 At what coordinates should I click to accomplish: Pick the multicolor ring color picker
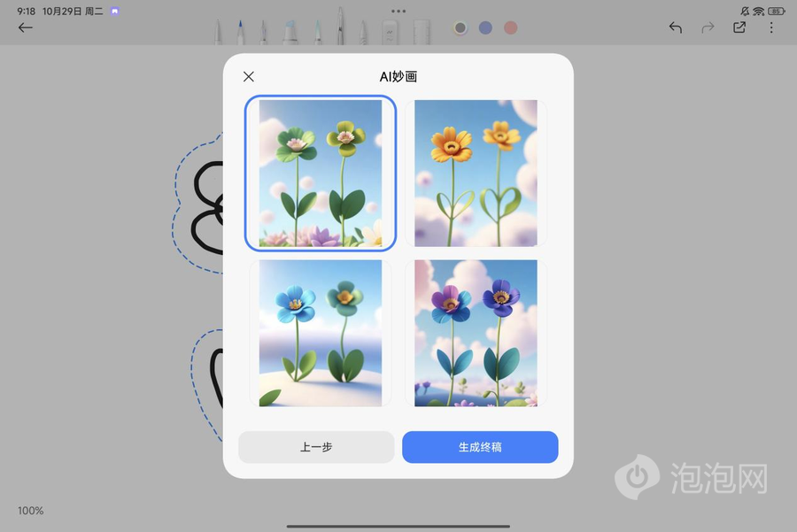(x=460, y=27)
